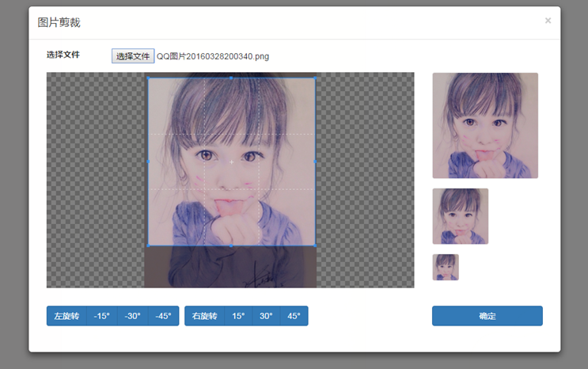Click the 图片剪裁 dialog title

pyautogui.click(x=59, y=22)
